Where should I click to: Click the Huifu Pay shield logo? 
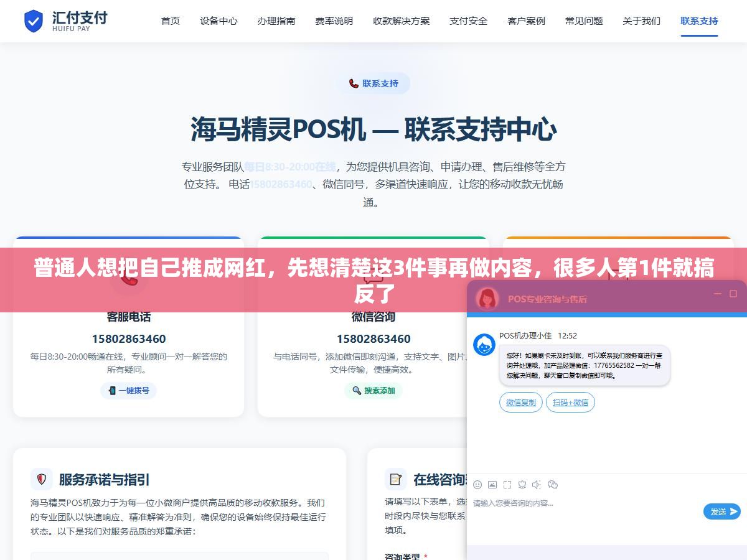[x=33, y=21]
